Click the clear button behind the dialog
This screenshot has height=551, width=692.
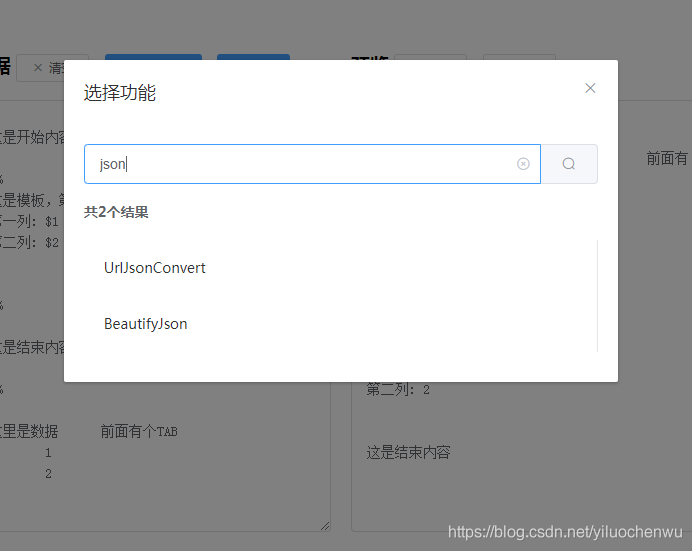[x=41, y=68]
